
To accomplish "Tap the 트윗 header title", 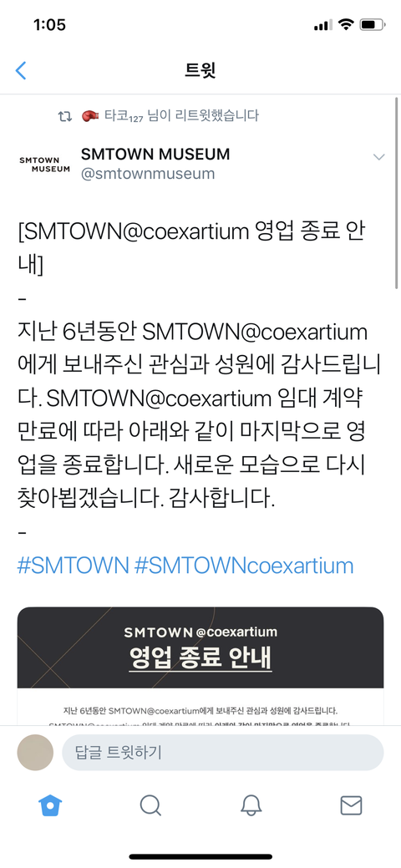I will (x=200, y=70).
